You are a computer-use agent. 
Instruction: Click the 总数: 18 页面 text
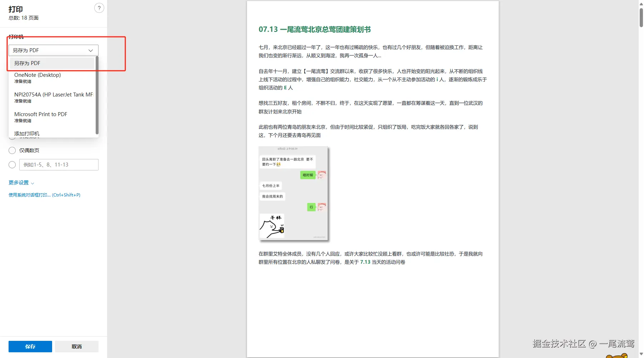(x=24, y=18)
